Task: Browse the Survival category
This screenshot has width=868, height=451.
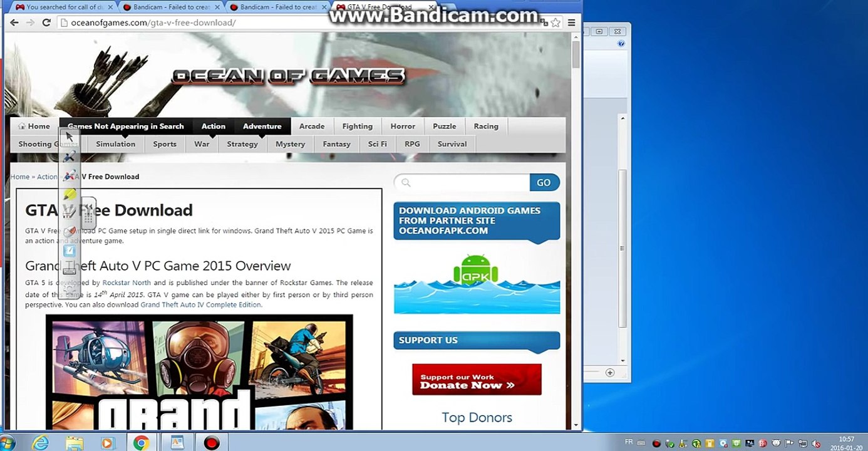Action: click(452, 144)
